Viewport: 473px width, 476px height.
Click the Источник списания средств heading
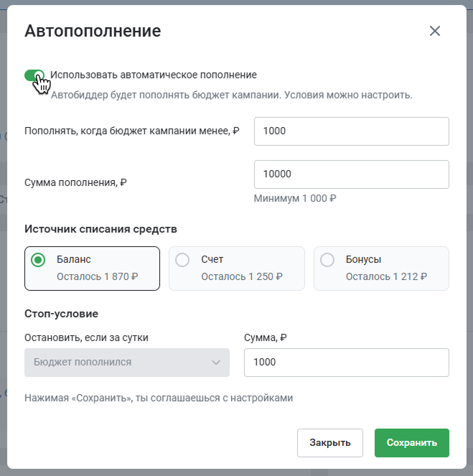coord(100,229)
